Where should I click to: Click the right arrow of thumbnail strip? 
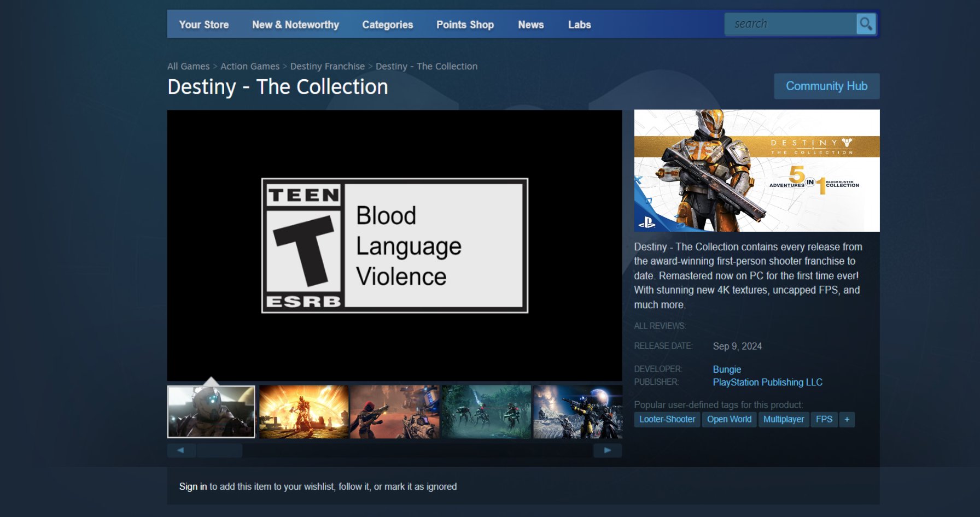click(x=608, y=450)
